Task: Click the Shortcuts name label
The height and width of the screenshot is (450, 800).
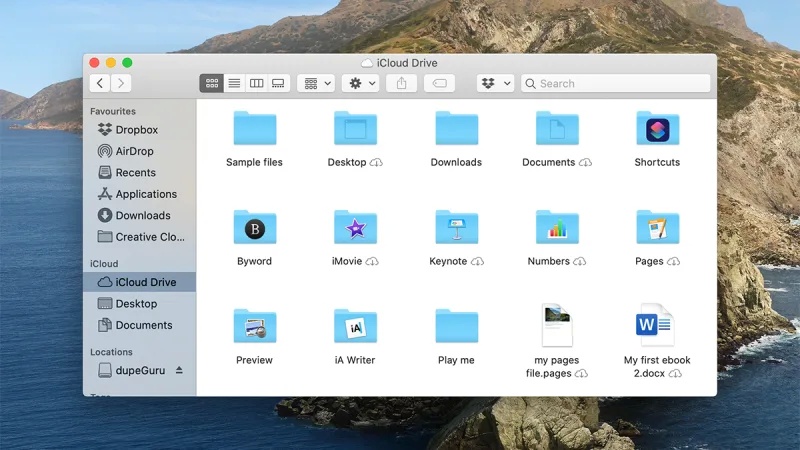Action: [657, 162]
